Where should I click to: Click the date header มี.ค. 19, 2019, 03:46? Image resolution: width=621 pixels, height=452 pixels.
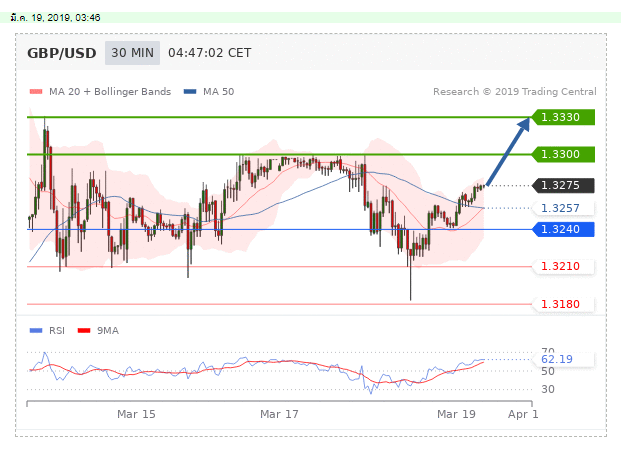pyautogui.click(x=55, y=17)
